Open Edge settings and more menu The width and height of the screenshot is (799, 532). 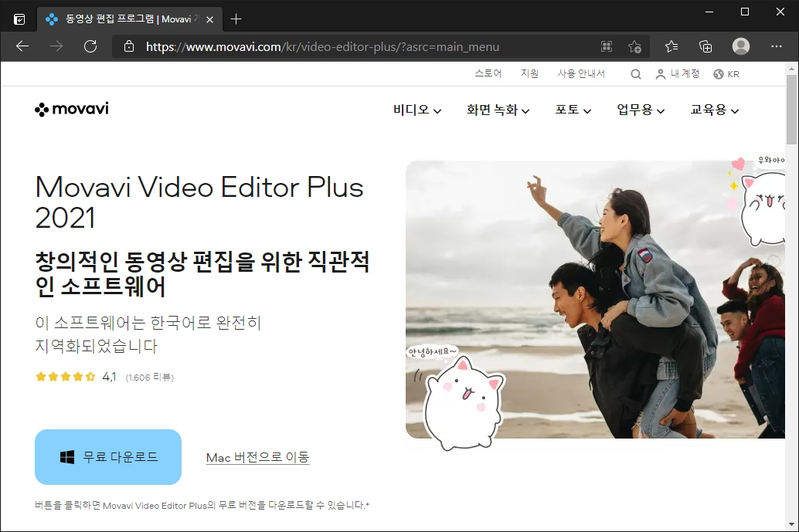776,46
